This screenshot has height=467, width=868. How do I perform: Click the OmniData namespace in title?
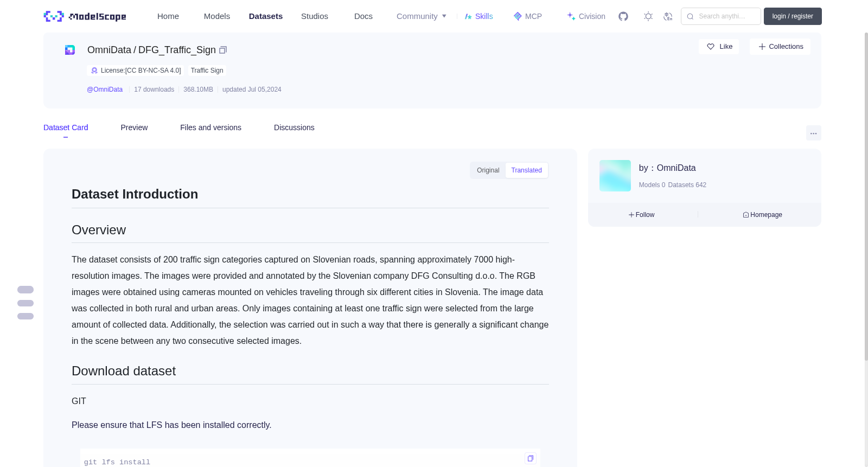tap(109, 50)
